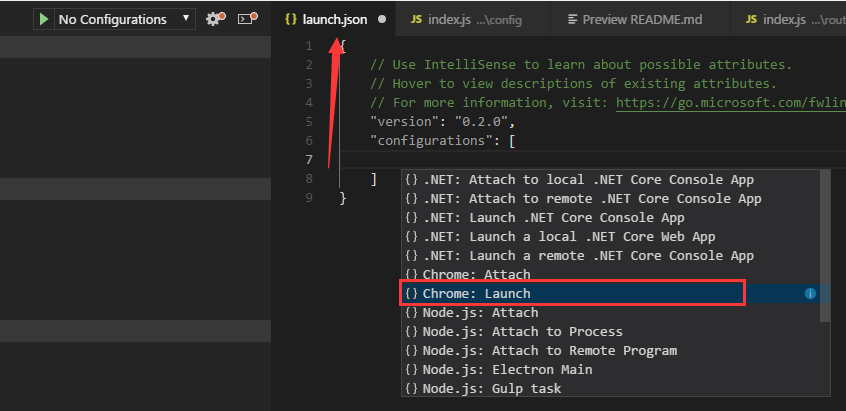The height and width of the screenshot is (411, 846).
Task: Click the "version": "0.2.0" line
Action: click(x=443, y=121)
